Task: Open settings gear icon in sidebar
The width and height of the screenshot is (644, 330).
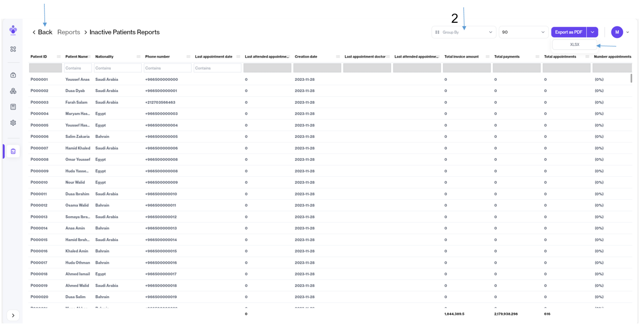Action: pyautogui.click(x=13, y=123)
